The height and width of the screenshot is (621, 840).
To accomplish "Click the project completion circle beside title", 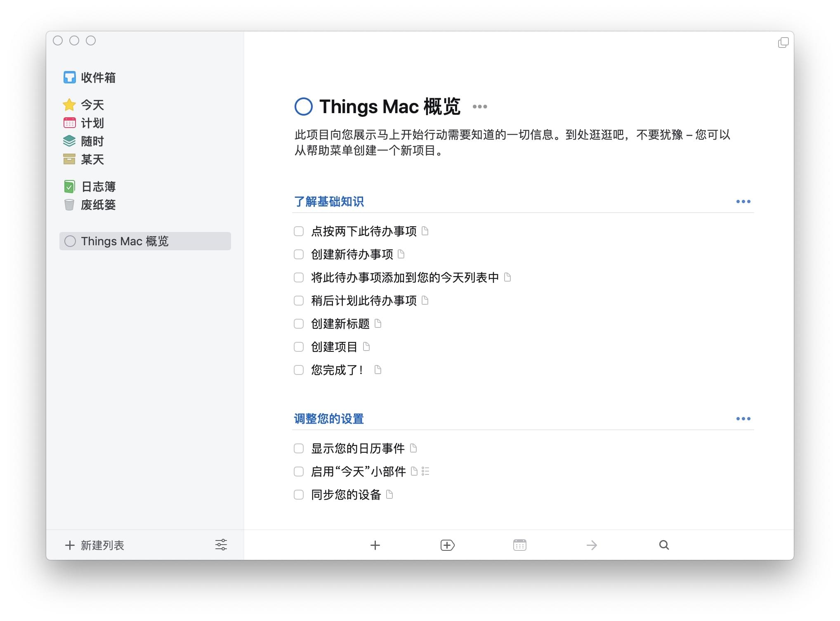I will (304, 107).
